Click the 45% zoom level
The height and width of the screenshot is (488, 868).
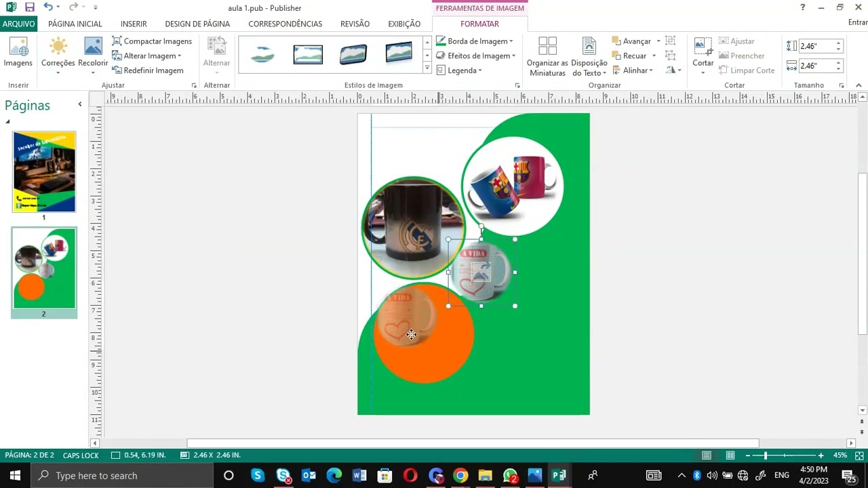(840, 455)
